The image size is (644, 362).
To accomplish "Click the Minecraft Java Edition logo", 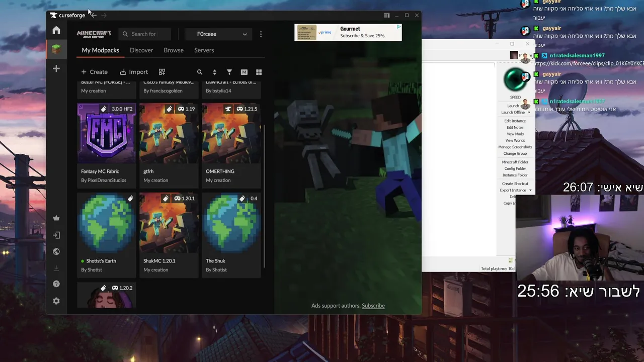I will (x=94, y=34).
